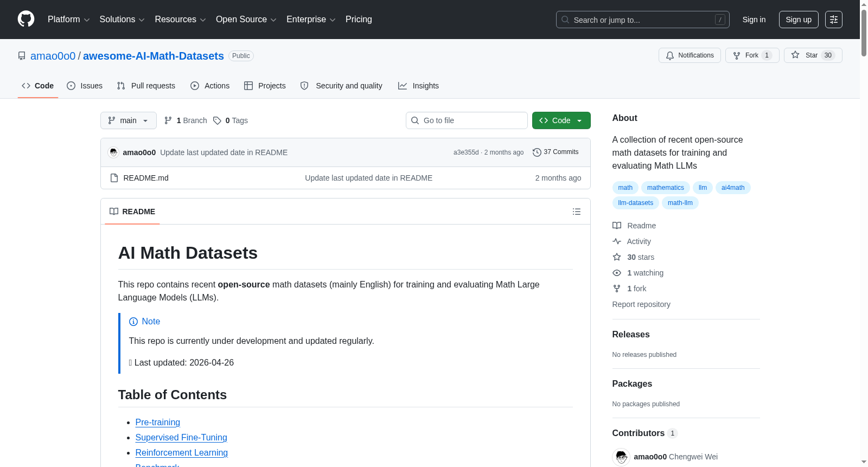The width and height of the screenshot is (868, 467).
Task: Jump to the Pre-training section
Action: click(158, 422)
